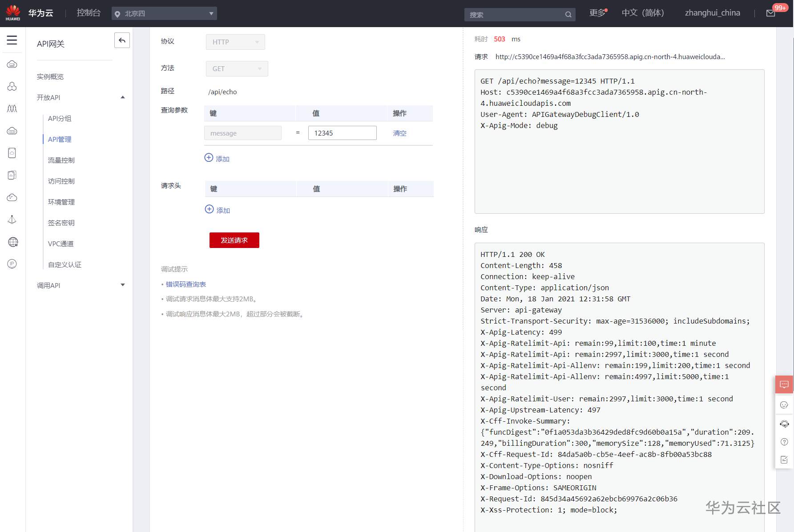This screenshot has height=532, width=794.
Task: Go to 实例概览 in sidebar
Action: (x=50, y=76)
